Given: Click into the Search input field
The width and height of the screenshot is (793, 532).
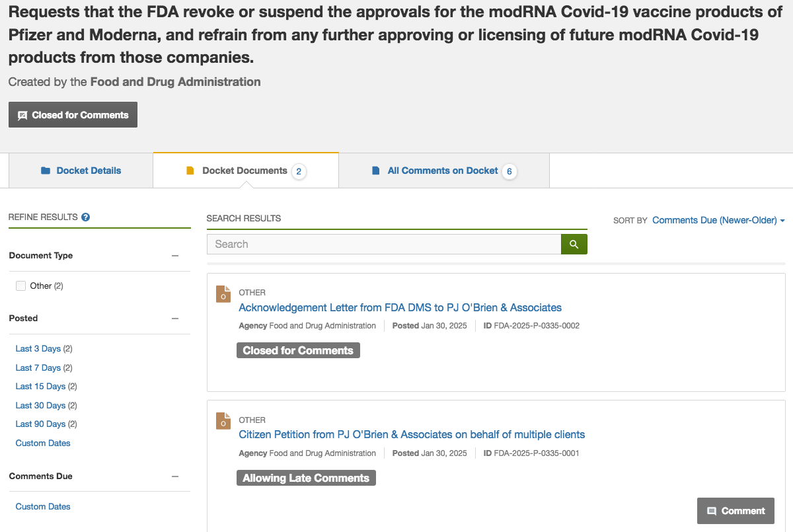Looking at the screenshot, I should pyautogui.click(x=384, y=244).
